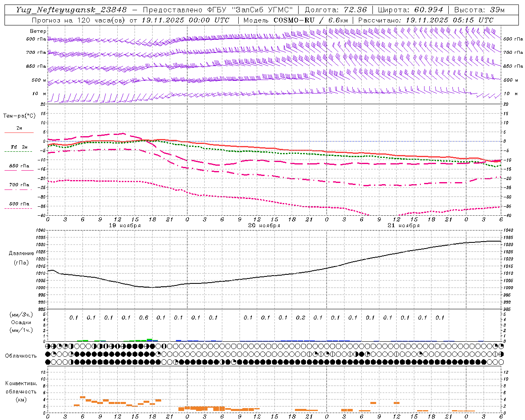Click the "20 ноября" date label

tap(264, 226)
